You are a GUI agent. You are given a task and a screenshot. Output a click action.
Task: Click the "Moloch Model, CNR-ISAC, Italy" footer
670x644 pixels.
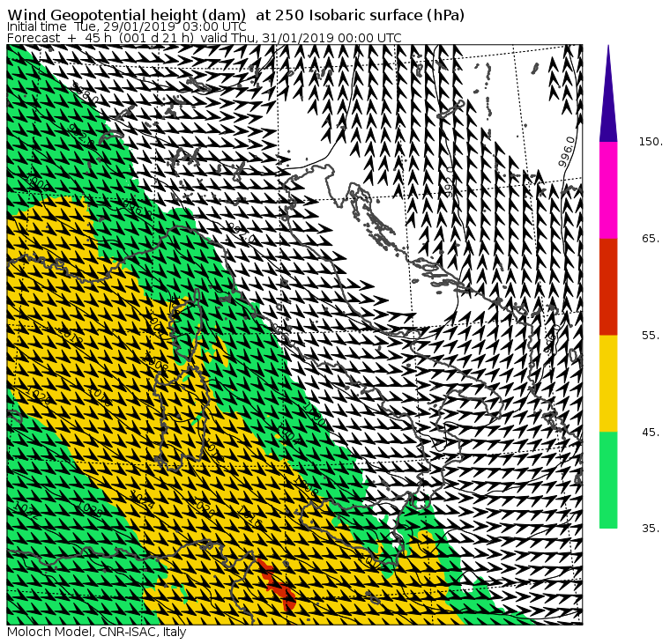point(97,632)
